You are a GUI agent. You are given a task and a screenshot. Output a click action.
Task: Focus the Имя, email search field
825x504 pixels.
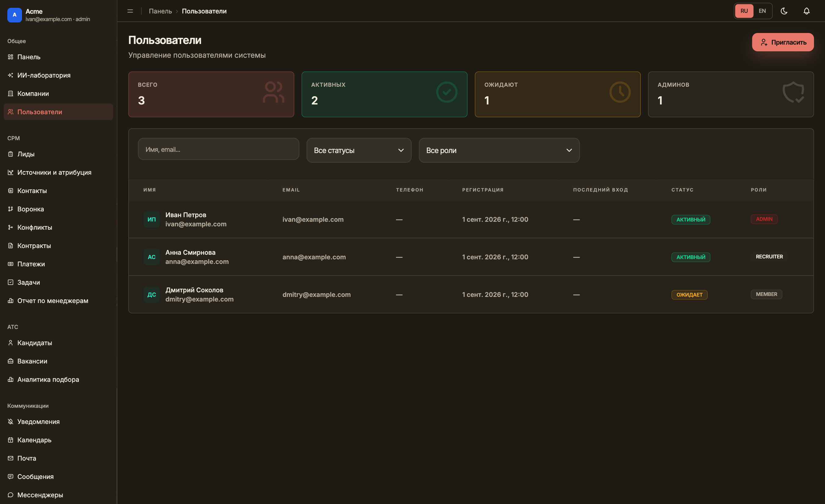(218, 149)
